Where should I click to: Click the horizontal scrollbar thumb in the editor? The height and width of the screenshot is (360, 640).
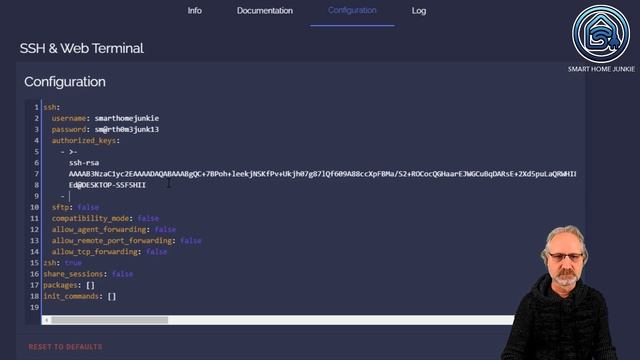109,320
